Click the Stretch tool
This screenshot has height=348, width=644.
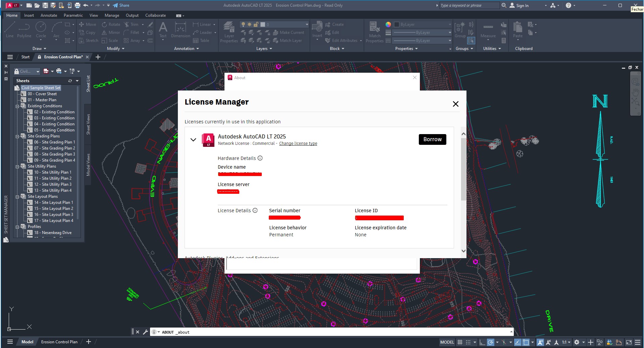point(89,41)
